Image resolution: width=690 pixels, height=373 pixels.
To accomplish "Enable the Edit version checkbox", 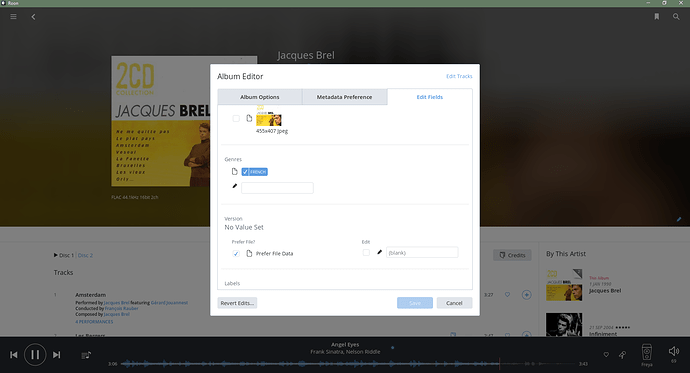I will click(x=366, y=252).
